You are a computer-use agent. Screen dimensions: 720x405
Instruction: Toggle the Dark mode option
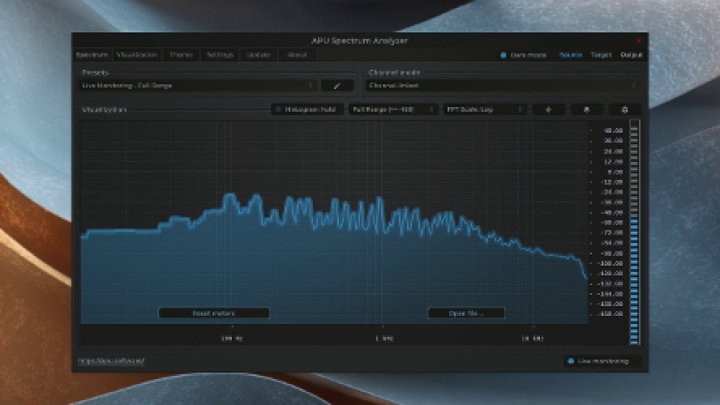coord(523,55)
